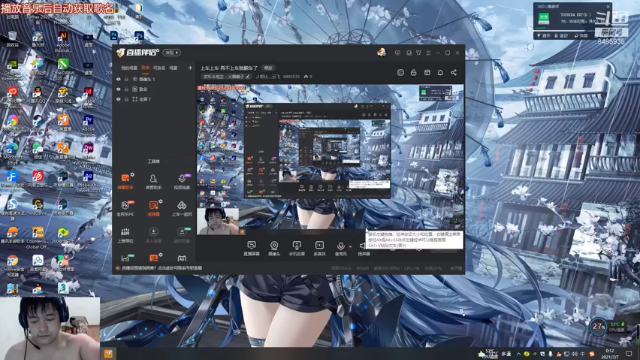Open the share icon at top right
This screenshot has width=640, height=360.
pyautogui.click(x=453, y=72)
